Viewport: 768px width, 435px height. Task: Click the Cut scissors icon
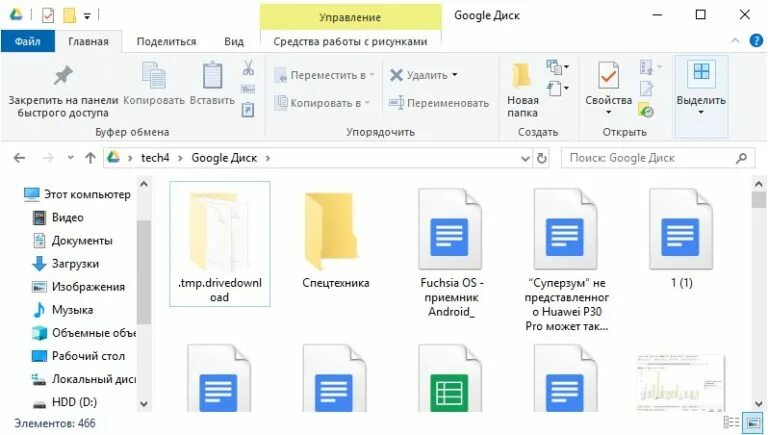coord(248,68)
